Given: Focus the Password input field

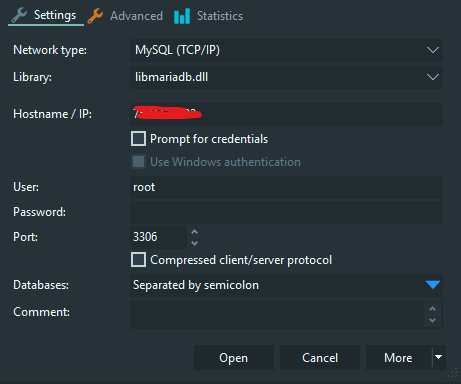Looking at the screenshot, I should tap(286, 212).
